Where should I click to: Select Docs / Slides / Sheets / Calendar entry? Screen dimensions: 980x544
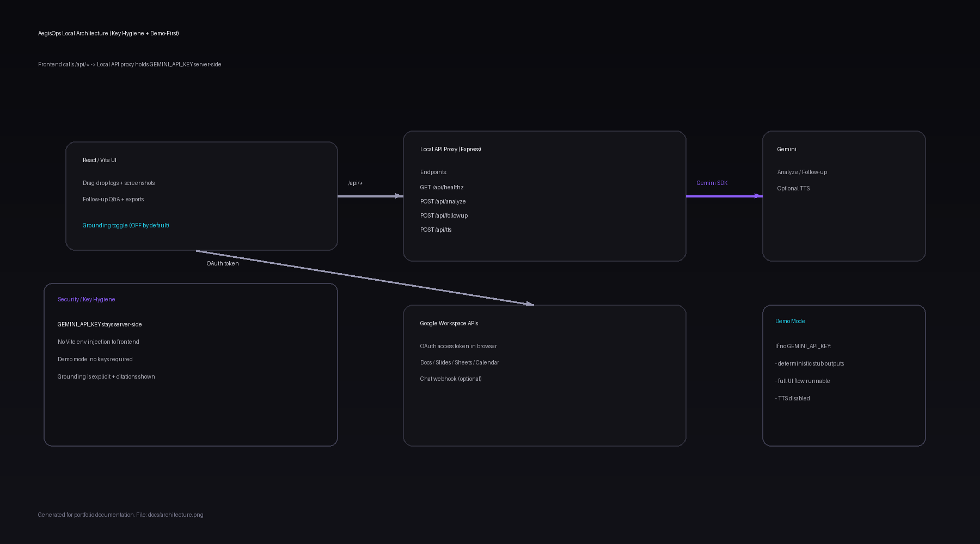tap(459, 362)
